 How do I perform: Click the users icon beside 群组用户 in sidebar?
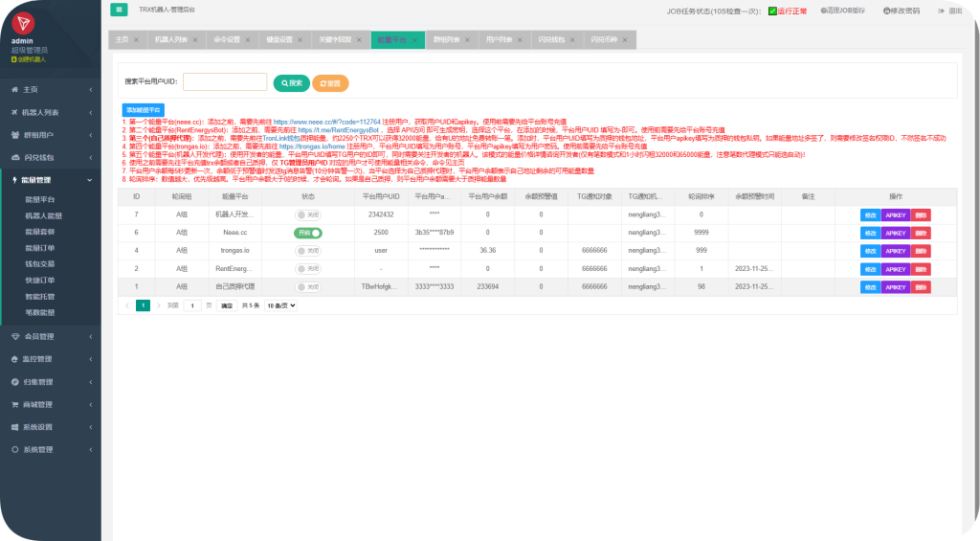(x=15, y=135)
